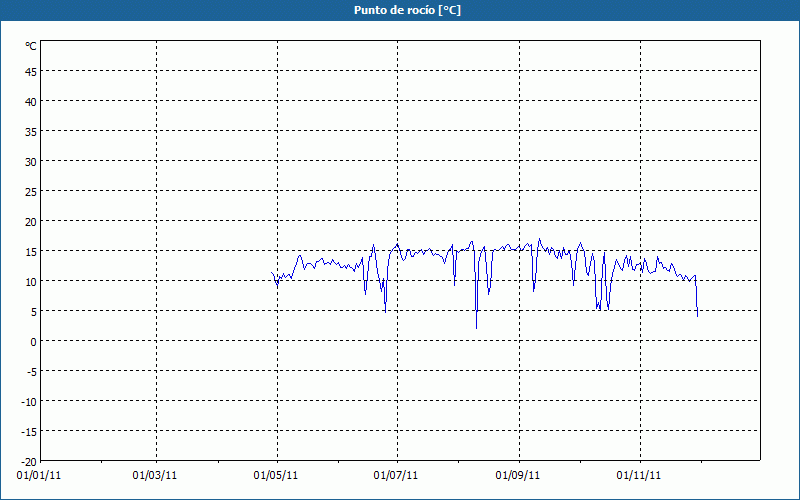
Task: Click the final data point of the blue line
Action: point(697,316)
